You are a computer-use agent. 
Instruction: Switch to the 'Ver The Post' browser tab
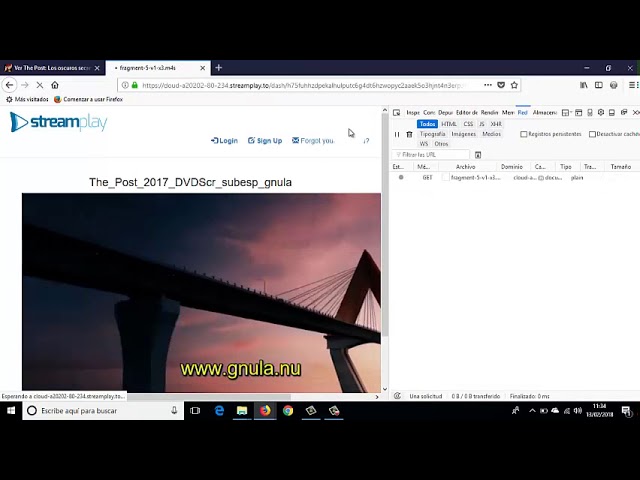click(52, 68)
